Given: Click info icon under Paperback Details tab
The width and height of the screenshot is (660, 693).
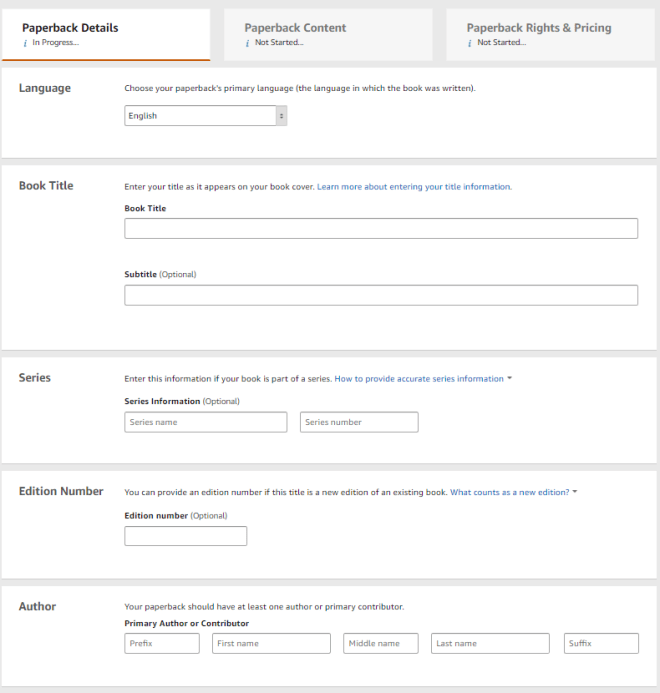Looking at the screenshot, I should click(x=25, y=43).
